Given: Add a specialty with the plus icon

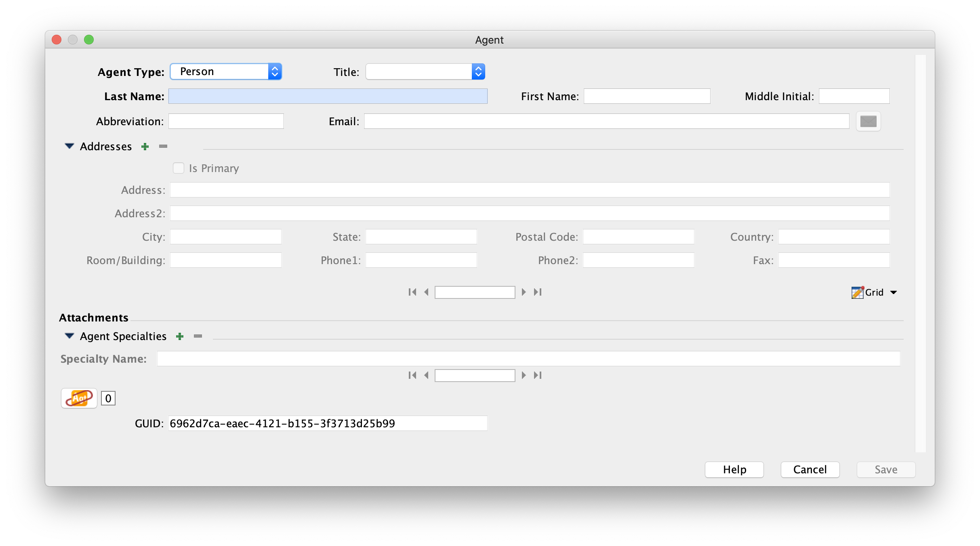Looking at the screenshot, I should coord(180,336).
